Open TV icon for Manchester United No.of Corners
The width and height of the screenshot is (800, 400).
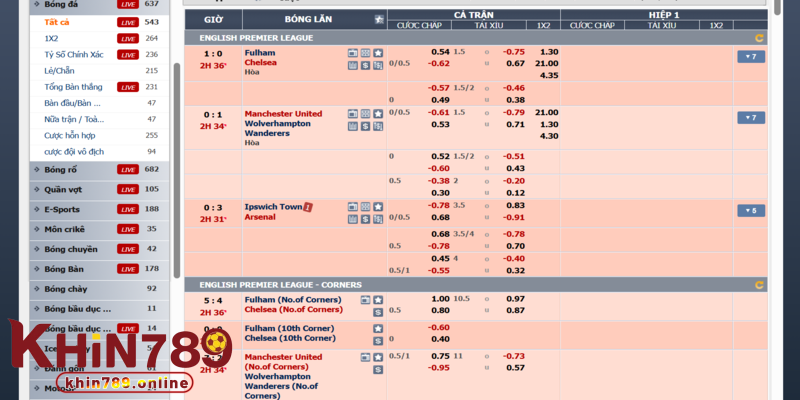click(x=365, y=357)
